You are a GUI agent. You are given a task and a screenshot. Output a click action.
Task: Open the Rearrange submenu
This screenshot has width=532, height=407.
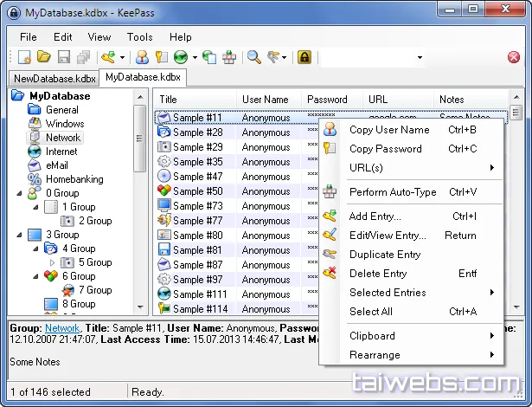tap(412, 355)
